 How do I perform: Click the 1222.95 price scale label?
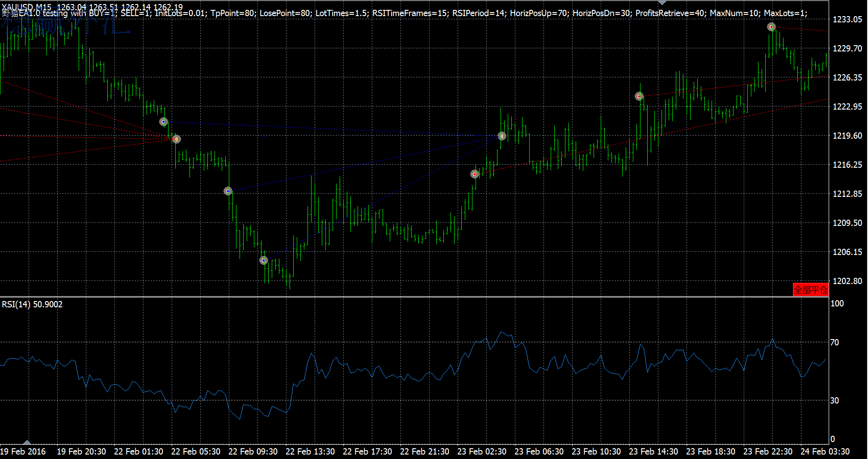click(847, 106)
